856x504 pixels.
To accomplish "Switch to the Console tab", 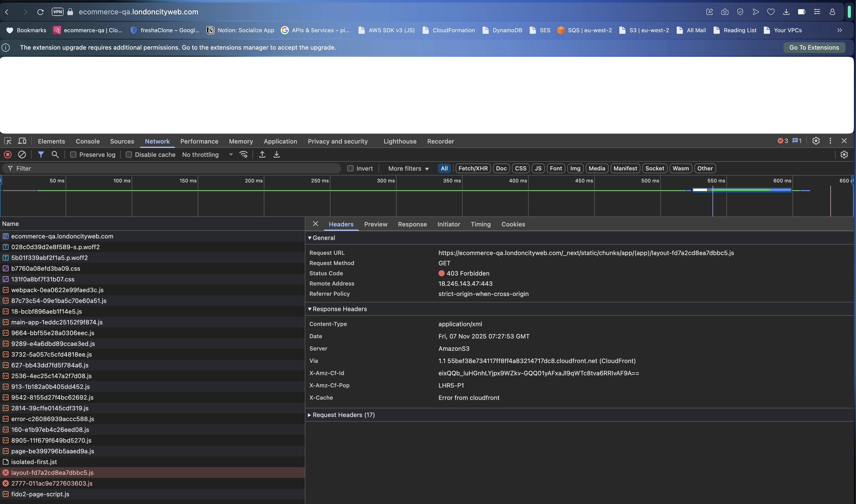I will [x=88, y=141].
